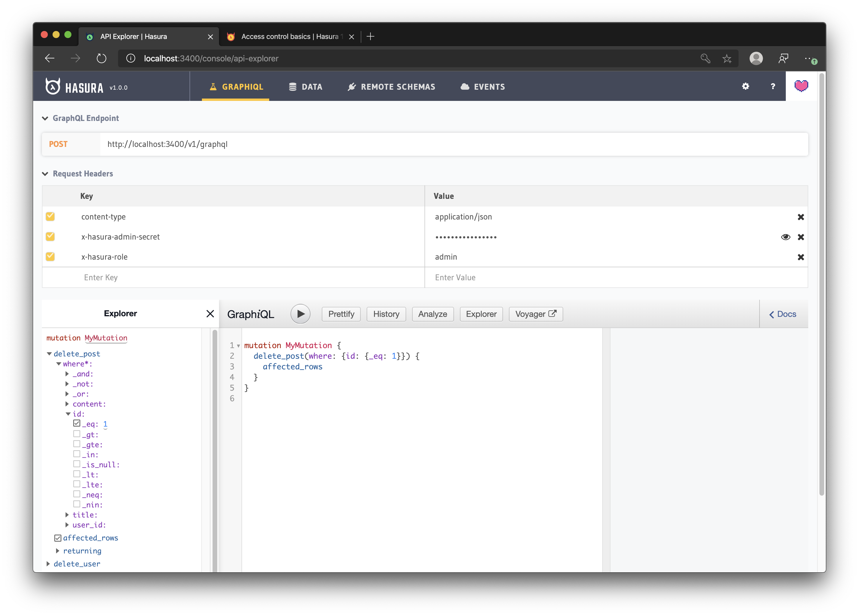
Task: Bookmark page using the star icon
Action: (726, 58)
